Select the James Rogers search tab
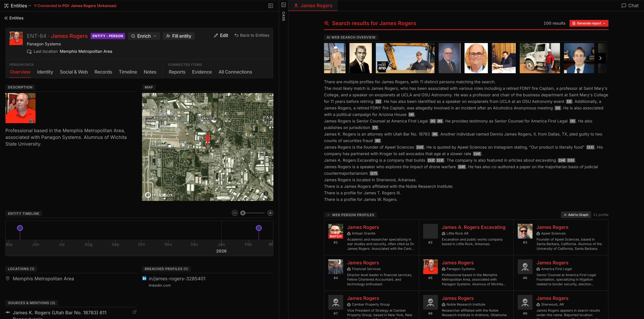 (x=313, y=6)
